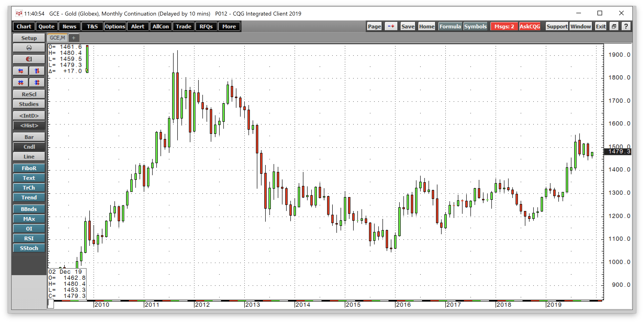Screen dimensions: 644x323
Task: Open the Trade menu button
Action: (184, 26)
